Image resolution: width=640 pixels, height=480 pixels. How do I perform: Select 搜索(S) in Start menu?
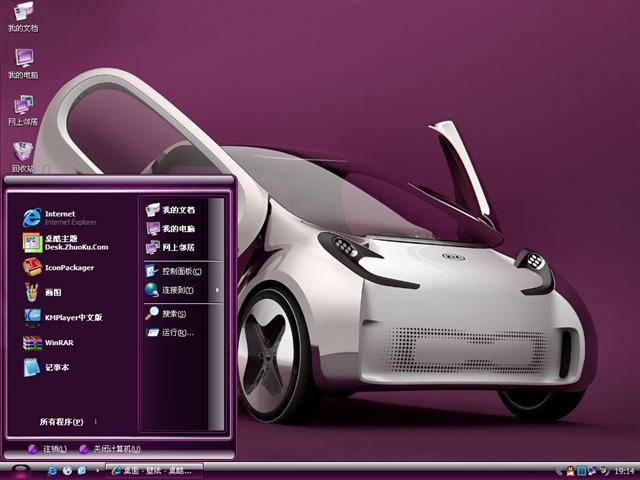tap(172, 313)
